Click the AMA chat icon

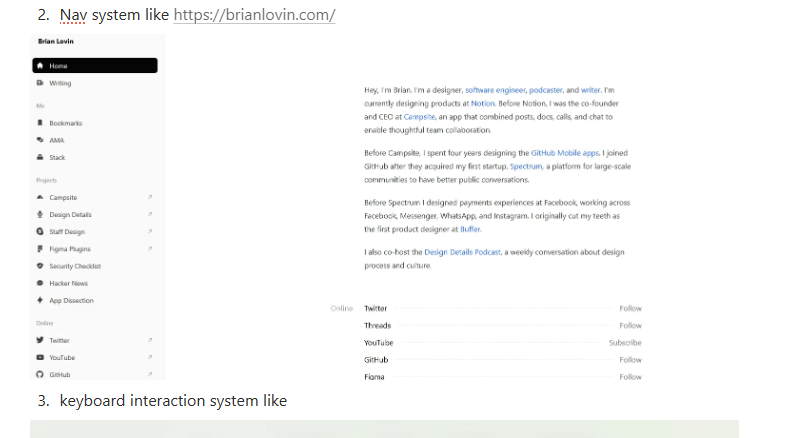(40, 140)
